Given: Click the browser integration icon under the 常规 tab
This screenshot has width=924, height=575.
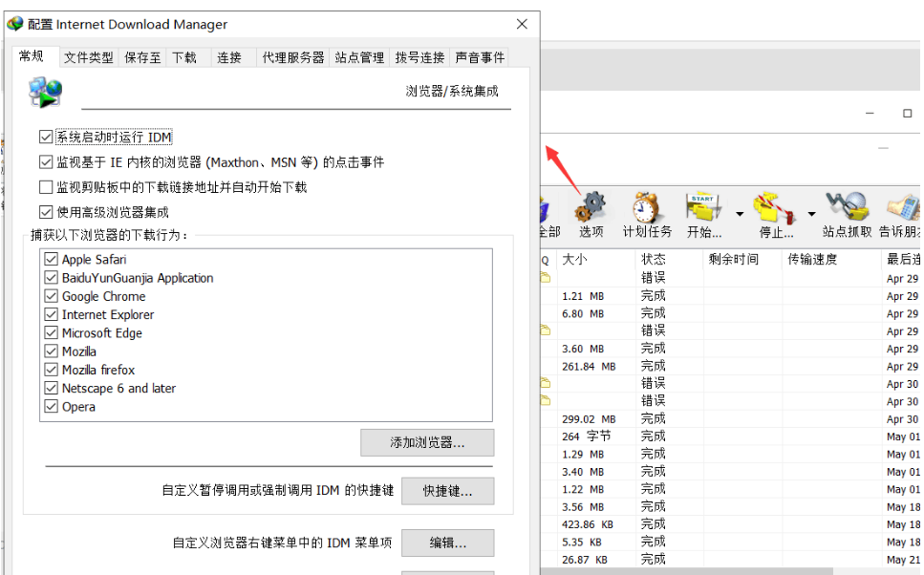Looking at the screenshot, I should pyautogui.click(x=45, y=92).
